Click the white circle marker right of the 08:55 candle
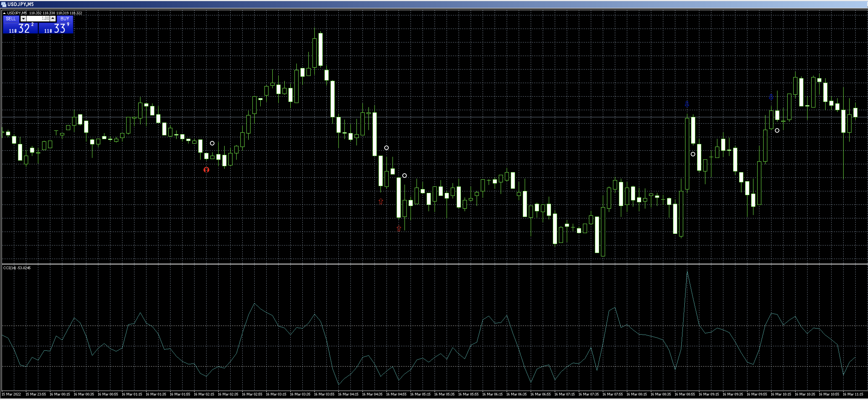 693,154
